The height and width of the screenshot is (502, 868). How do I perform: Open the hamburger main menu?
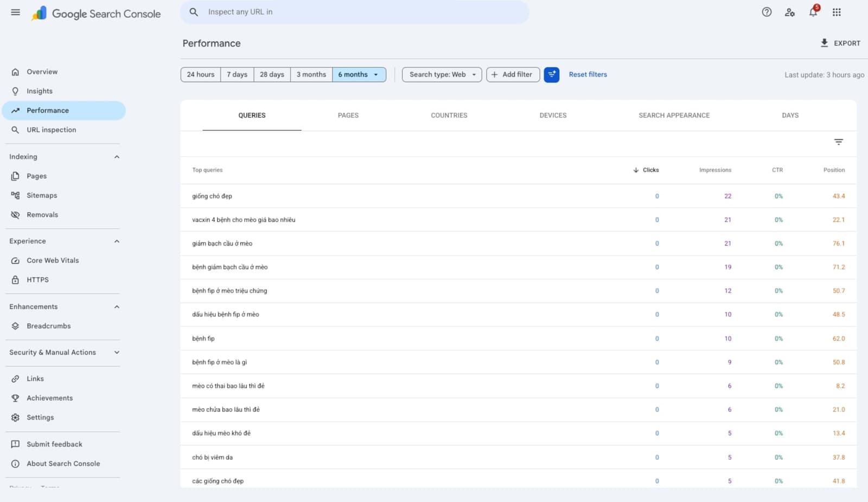(x=15, y=12)
